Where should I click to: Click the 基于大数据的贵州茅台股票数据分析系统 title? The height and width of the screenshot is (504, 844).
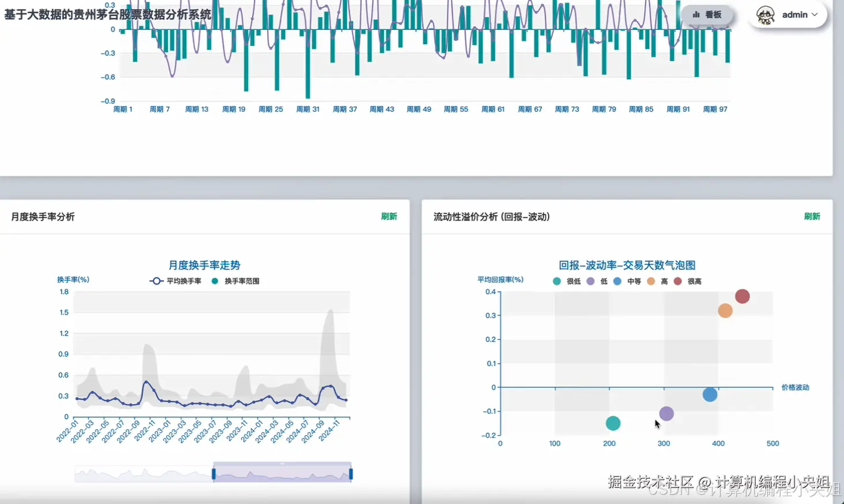pos(108,14)
